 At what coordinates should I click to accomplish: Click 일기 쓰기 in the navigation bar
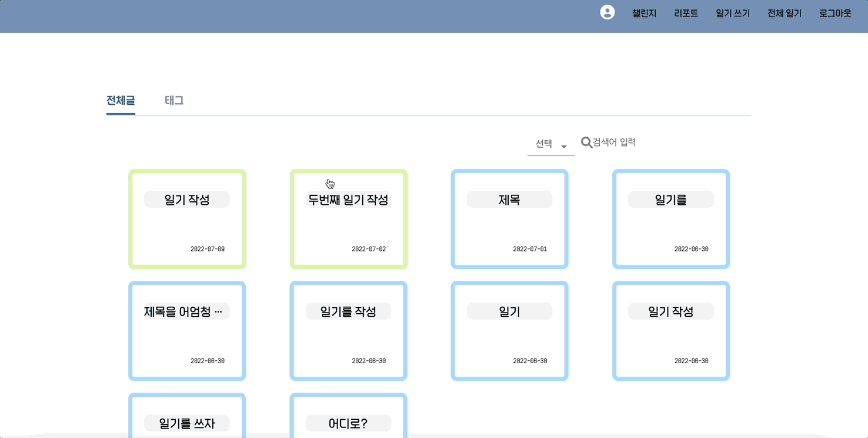pyautogui.click(x=732, y=13)
